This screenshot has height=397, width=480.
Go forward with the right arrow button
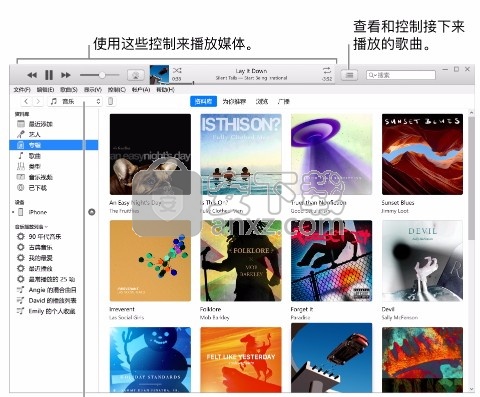[x=38, y=101]
